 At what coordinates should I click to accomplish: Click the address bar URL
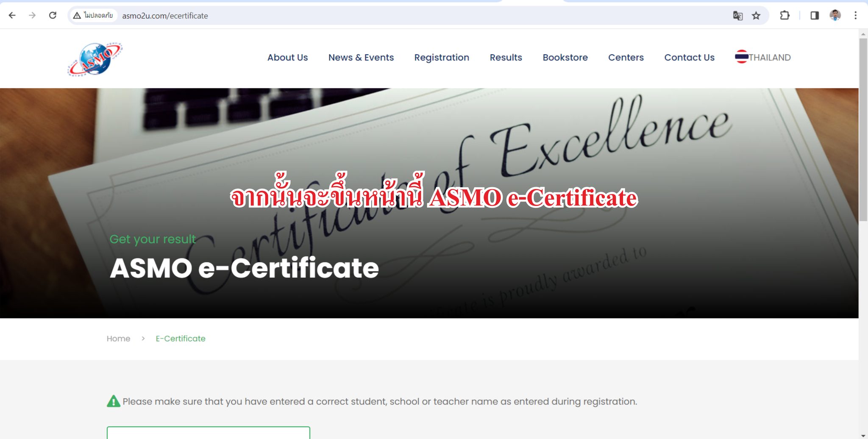[165, 16]
